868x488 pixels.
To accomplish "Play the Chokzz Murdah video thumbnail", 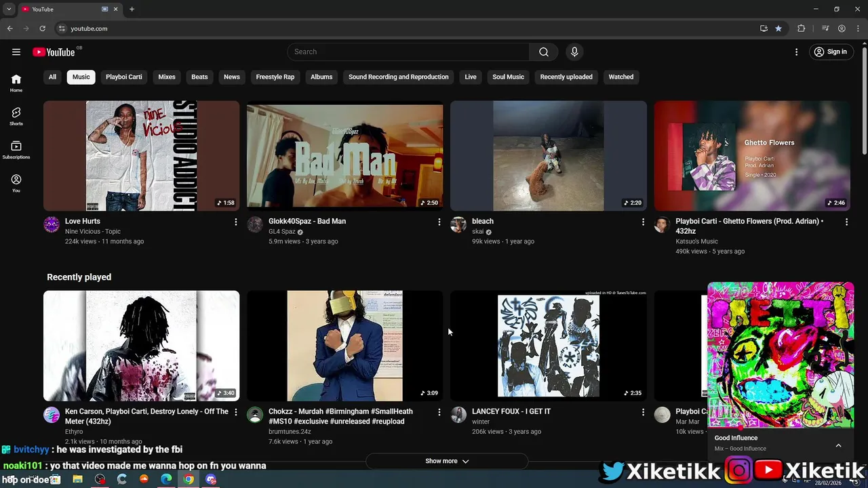I will point(344,346).
